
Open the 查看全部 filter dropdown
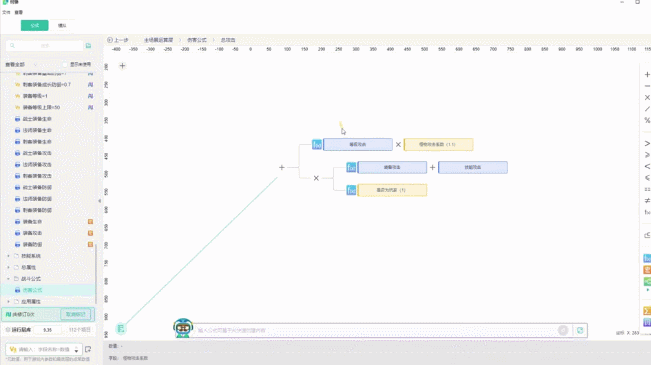coord(21,65)
